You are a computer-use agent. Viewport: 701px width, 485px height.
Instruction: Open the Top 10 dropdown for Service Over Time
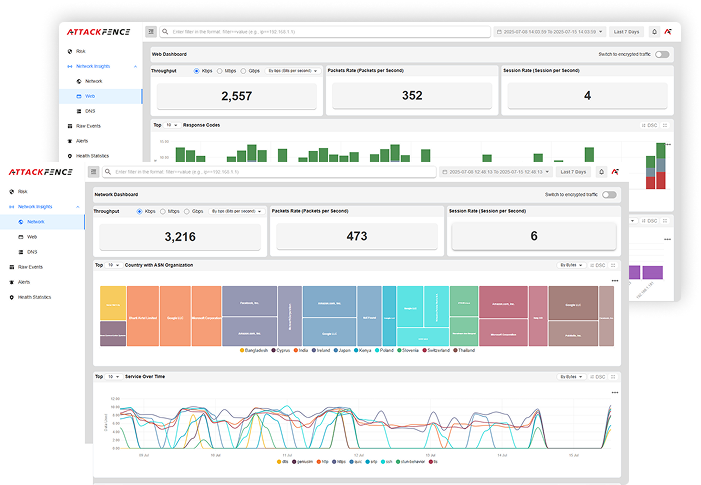pyautogui.click(x=114, y=377)
